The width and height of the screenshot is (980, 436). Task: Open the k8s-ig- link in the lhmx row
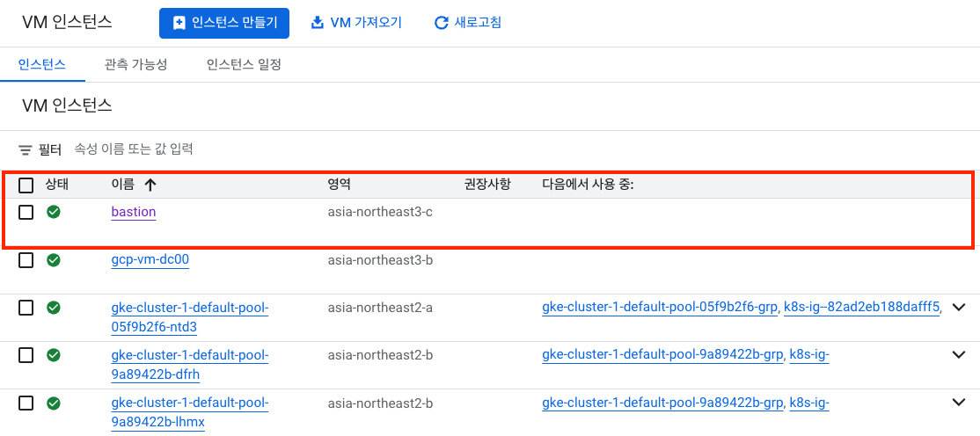(x=809, y=403)
